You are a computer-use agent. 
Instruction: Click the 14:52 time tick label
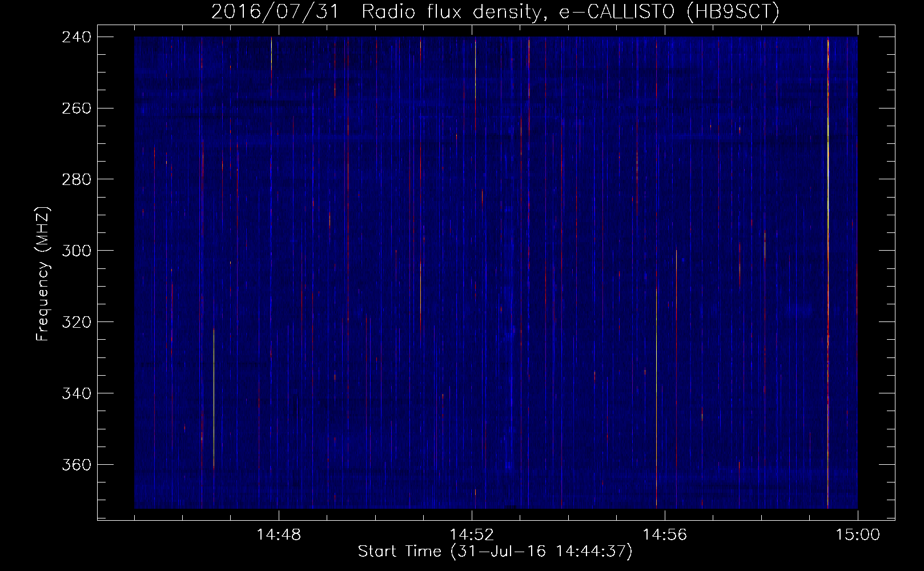pyautogui.click(x=472, y=535)
